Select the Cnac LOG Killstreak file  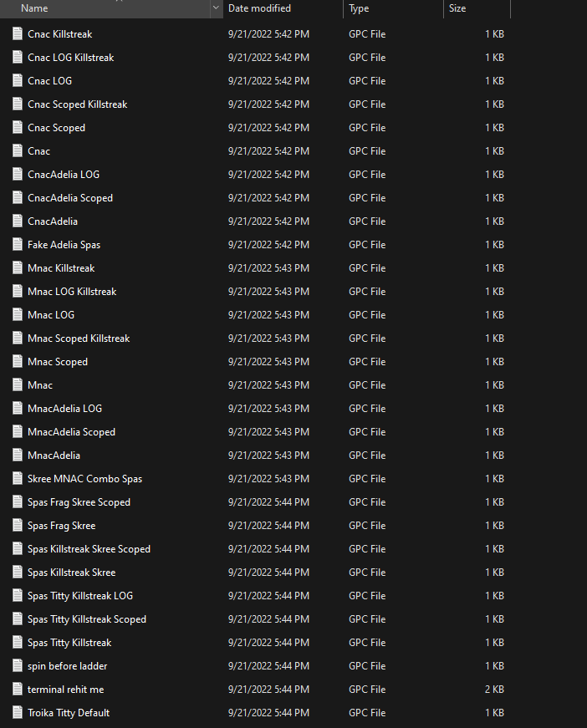[70, 58]
